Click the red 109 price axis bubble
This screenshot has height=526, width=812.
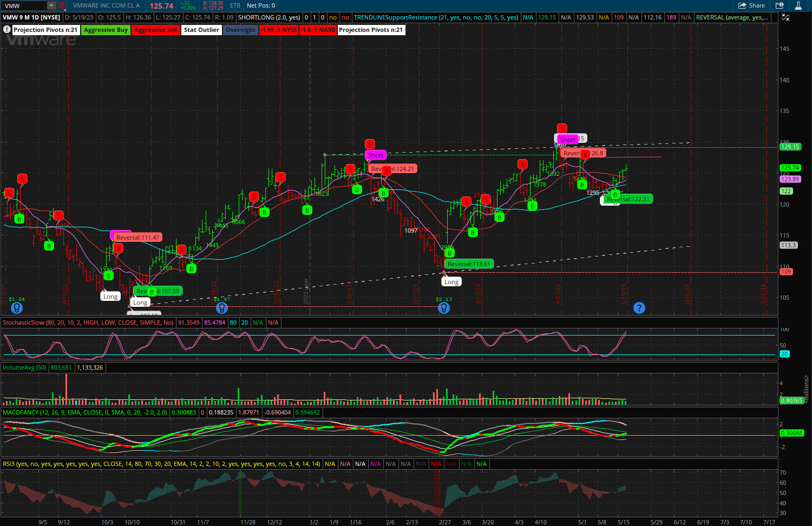786,272
